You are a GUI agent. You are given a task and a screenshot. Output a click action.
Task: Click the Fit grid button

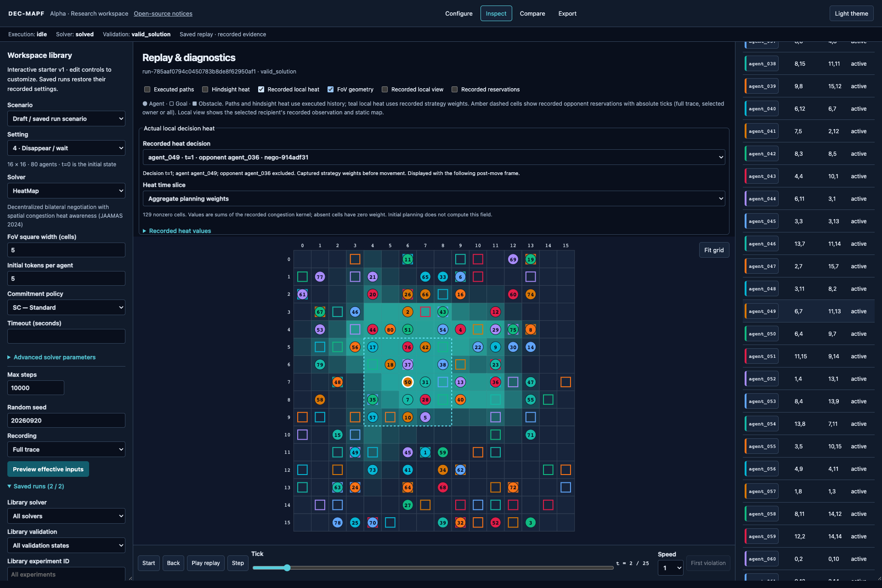(714, 250)
